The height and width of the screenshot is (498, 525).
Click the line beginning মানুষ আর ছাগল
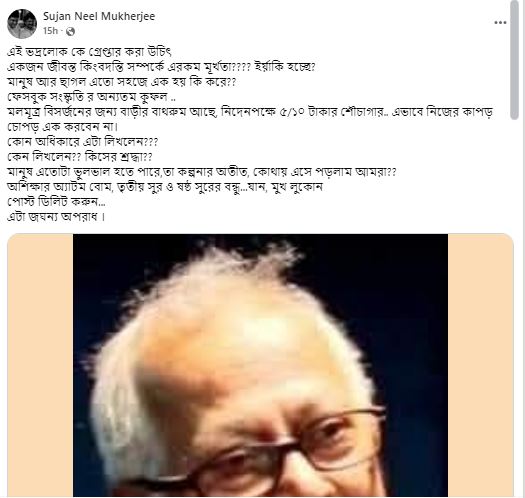pos(122,82)
